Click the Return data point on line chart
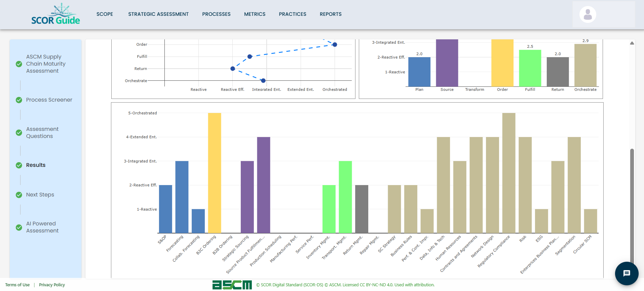Screen dimensions: 644x291 (233, 69)
